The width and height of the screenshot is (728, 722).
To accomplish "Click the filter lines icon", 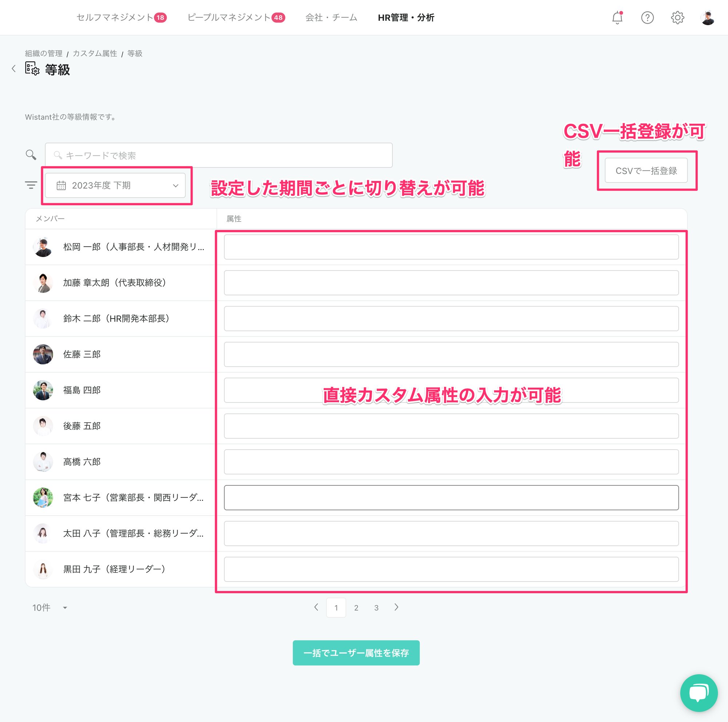I will coord(31,185).
